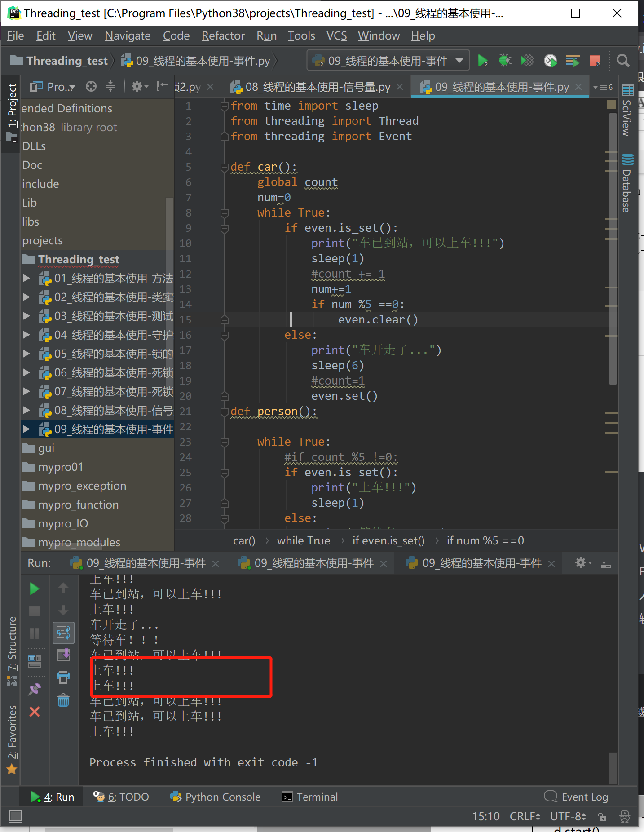Toggle scroll to end in console
644x832 pixels.
click(63, 655)
